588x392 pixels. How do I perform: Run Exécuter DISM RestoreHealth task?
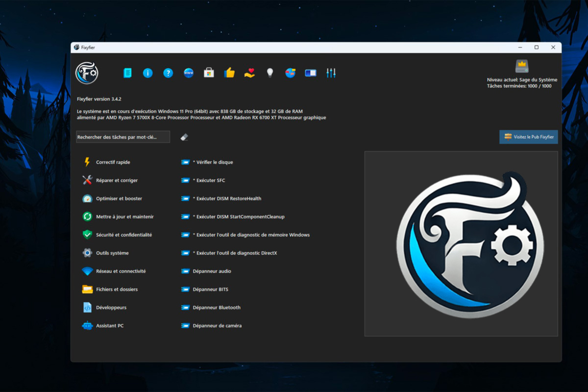click(221, 198)
